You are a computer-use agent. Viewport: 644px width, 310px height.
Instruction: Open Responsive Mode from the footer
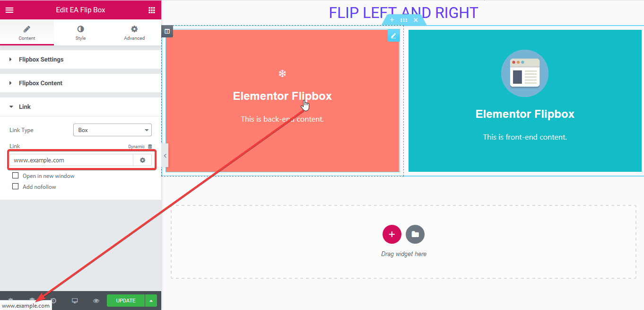click(x=75, y=301)
